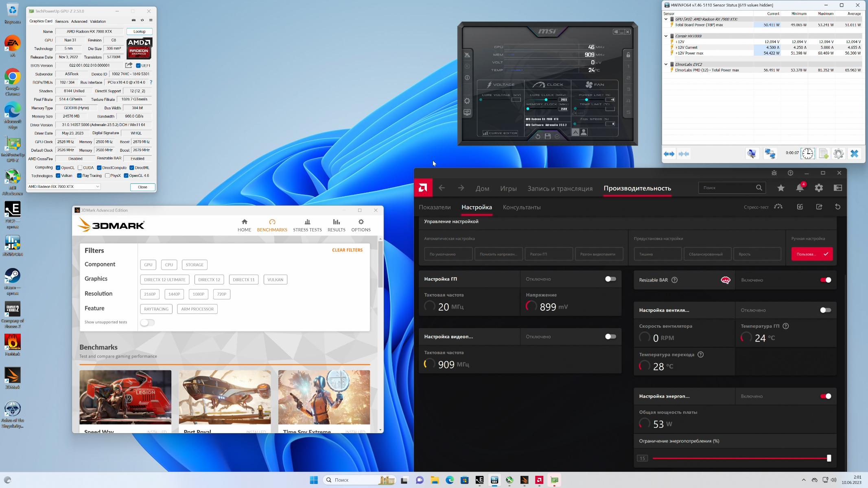This screenshot has height=488, width=868.
Task: Enable the GPU tuning toggle (Настройка ГП)
Action: pos(610,279)
